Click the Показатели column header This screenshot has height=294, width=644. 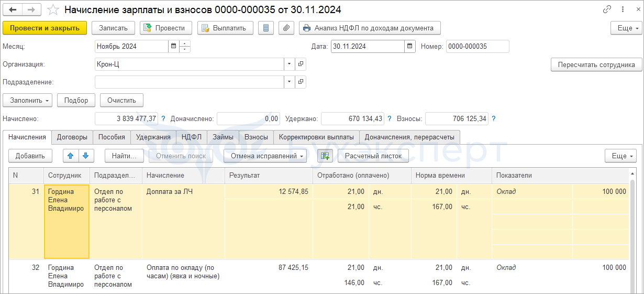(560, 175)
